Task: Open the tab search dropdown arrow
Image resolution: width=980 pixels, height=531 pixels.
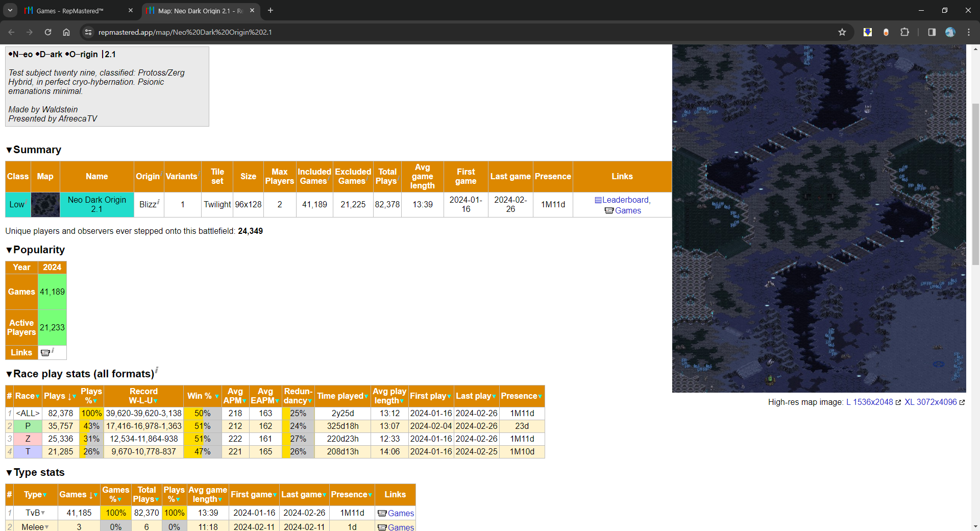Action: tap(10, 10)
